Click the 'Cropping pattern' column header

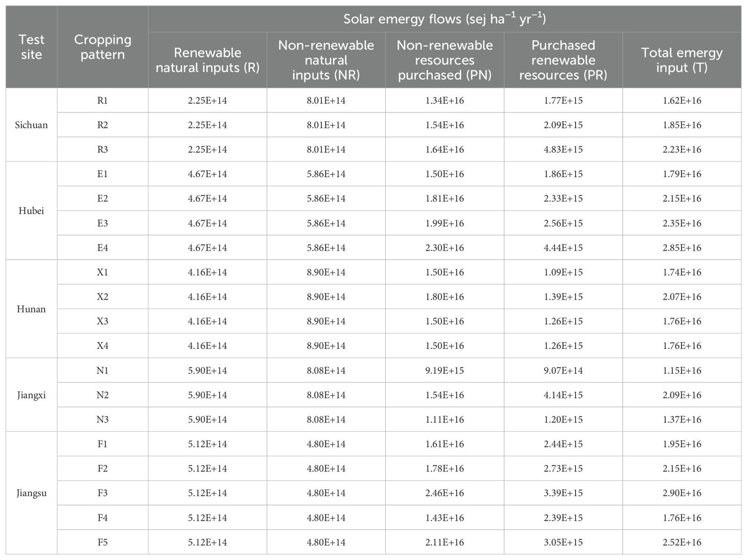pyautogui.click(x=102, y=47)
